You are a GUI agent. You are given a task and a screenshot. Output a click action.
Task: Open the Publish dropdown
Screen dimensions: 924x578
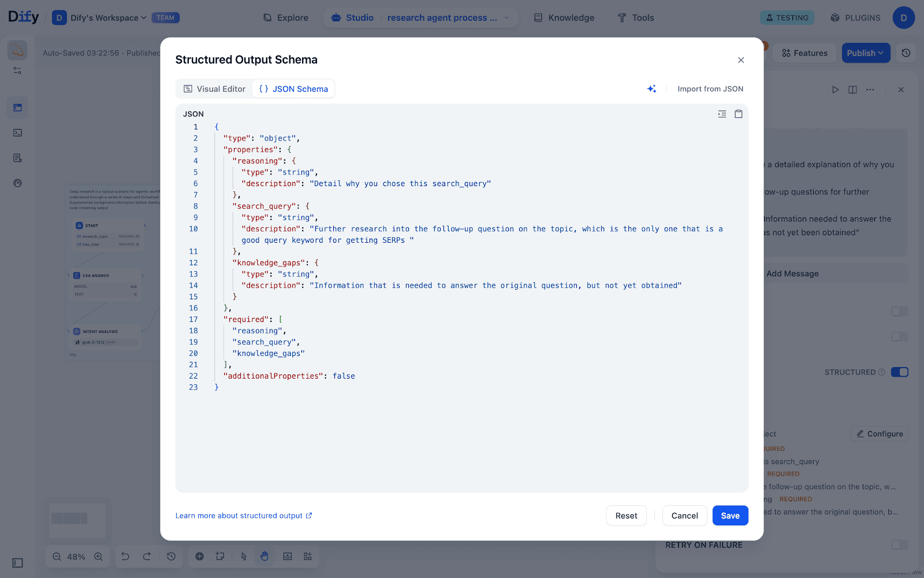point(865,53)
